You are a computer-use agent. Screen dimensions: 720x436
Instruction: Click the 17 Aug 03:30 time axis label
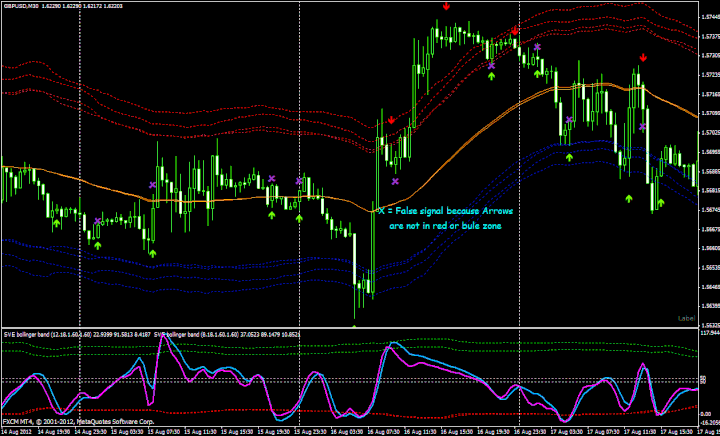pyautogui.click(x=568, y=432)
